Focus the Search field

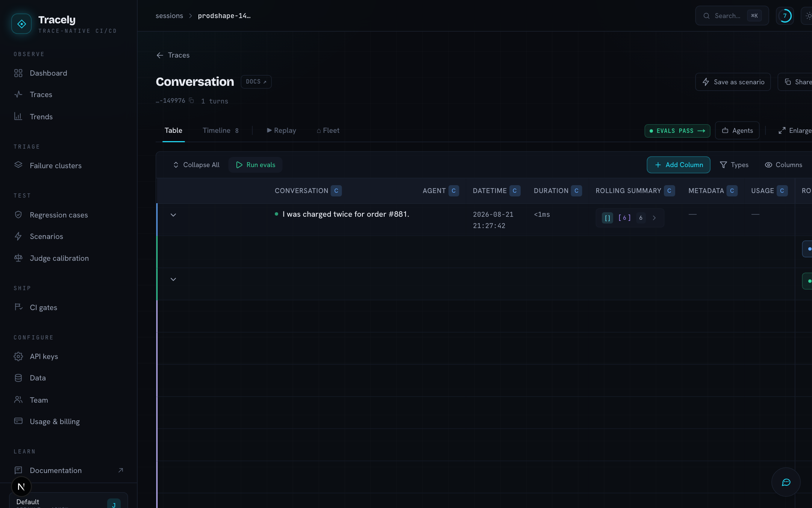(732, 16)
